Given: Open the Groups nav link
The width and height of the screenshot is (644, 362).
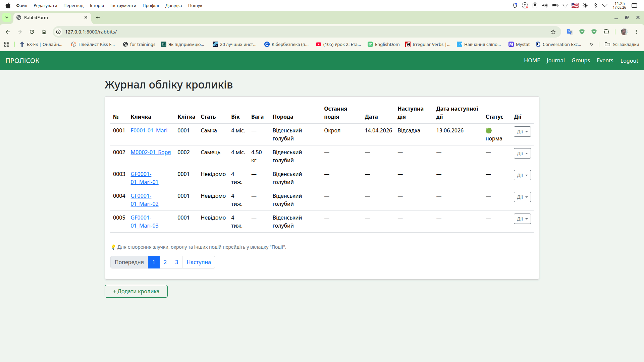Looking at the screenshot, I should [x=581, y=60].
